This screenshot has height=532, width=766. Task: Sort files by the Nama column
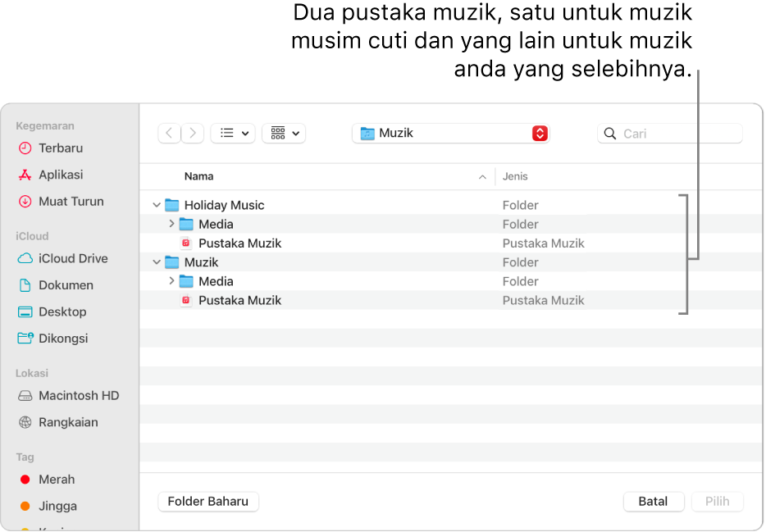tap(199, 176)
